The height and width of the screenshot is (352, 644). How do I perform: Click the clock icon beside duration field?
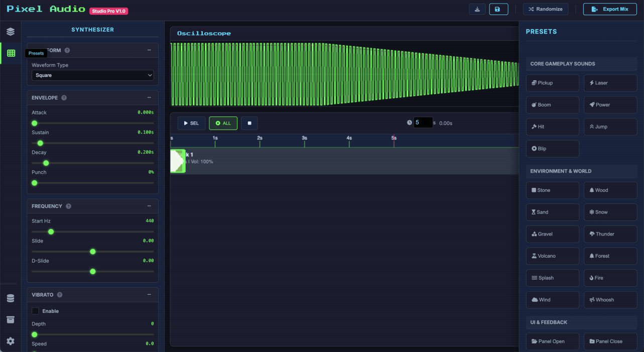click(x=409, y=123)
